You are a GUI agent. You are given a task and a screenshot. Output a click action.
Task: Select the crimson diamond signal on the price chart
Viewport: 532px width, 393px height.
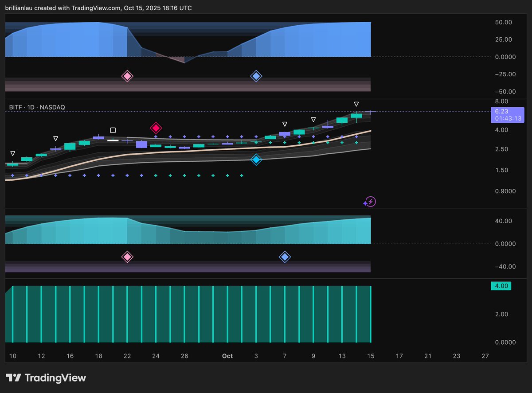click(x=156, y=128)
